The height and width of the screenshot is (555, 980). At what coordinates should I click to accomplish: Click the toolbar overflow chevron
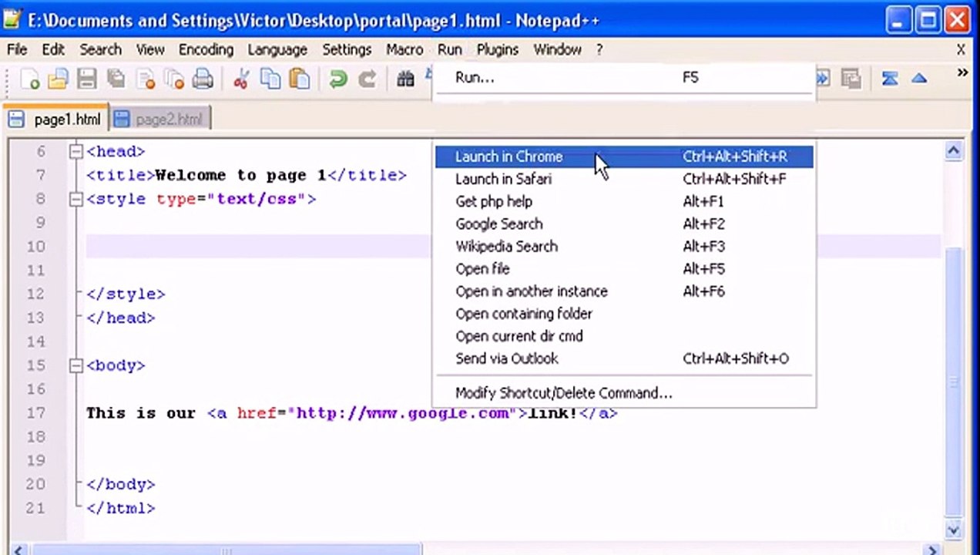pyautogui.click(x=962, y=73)
